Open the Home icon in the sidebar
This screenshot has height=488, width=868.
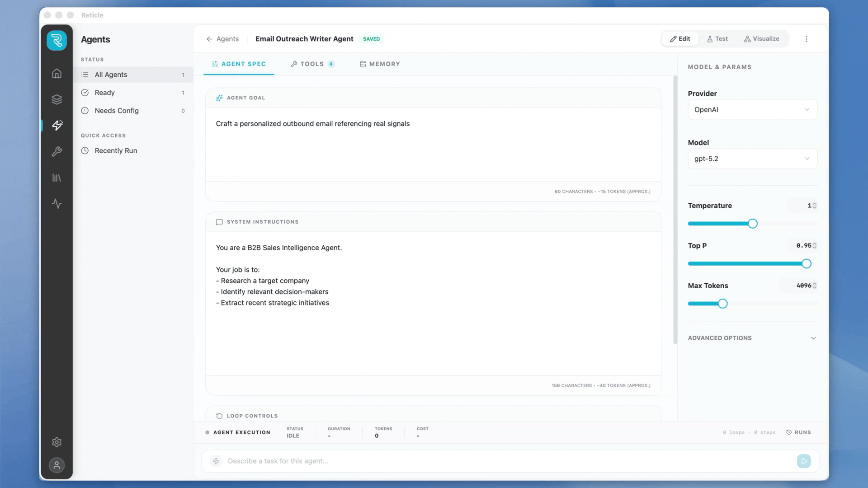click(57, 74)
